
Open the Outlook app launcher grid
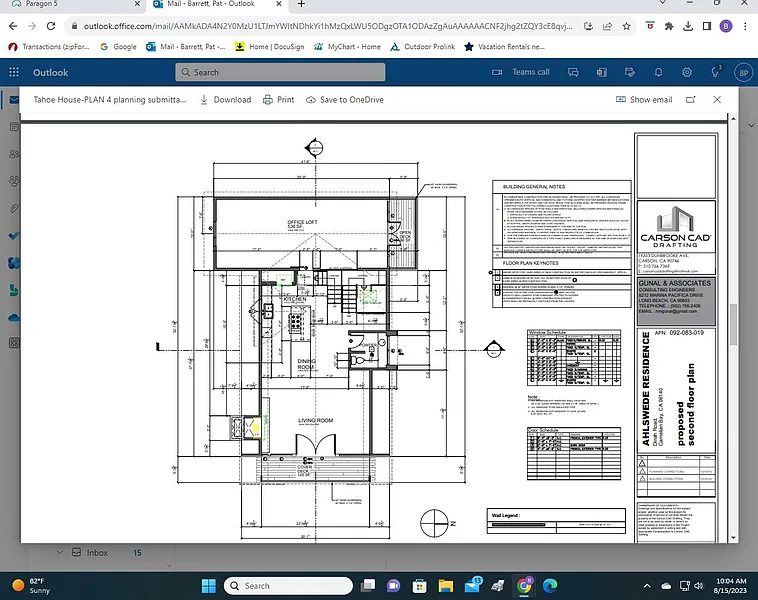[14, 72]
